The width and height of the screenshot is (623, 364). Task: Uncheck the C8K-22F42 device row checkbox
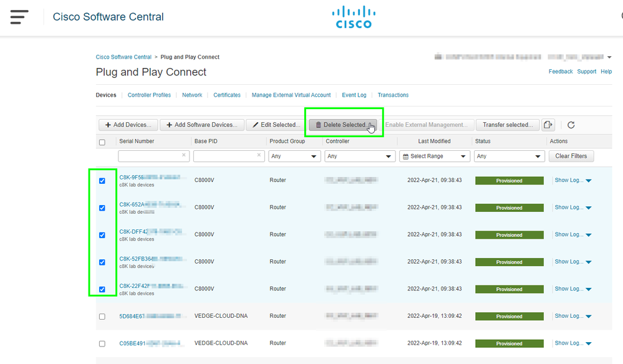(102, 289)
